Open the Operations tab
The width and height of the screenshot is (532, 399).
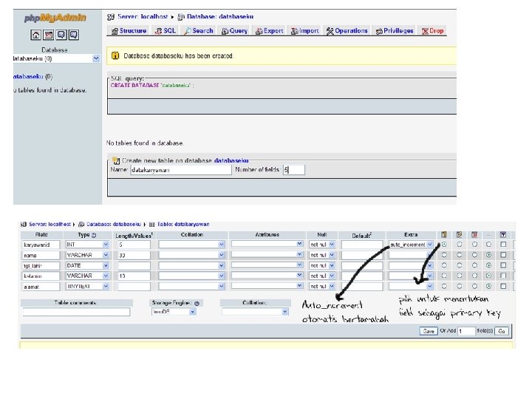click(x=347, y=31)
